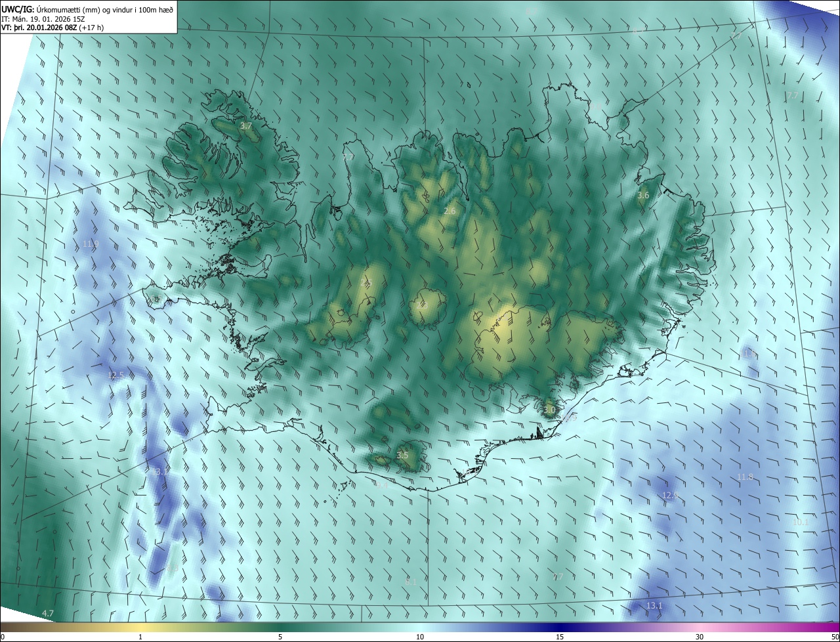Click the 11.9 value on the map

[x=91, y=244]
